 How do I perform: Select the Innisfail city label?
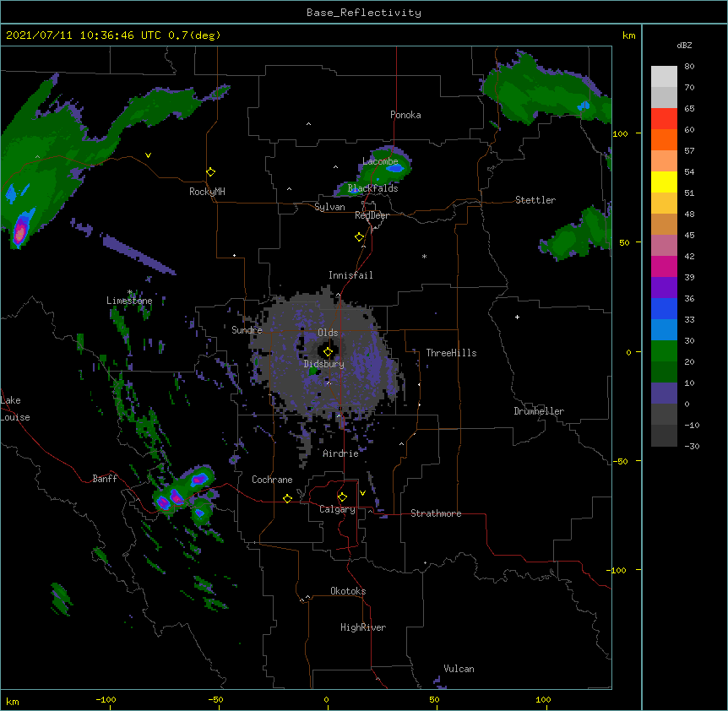[350, 275]
